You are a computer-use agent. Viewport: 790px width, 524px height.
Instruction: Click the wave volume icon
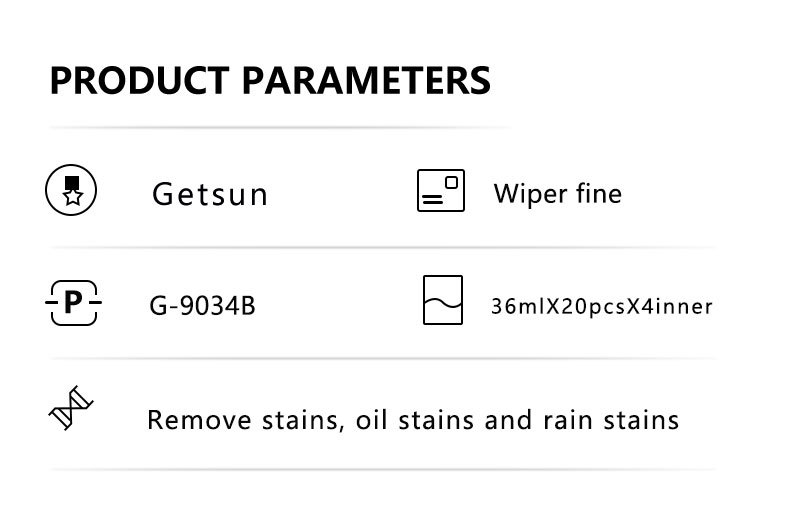443,300
